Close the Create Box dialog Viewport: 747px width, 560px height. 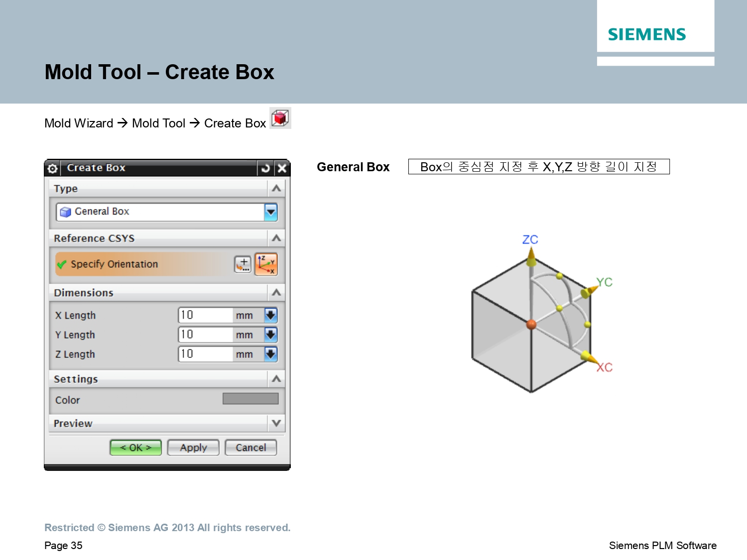(x=282, y=168)
